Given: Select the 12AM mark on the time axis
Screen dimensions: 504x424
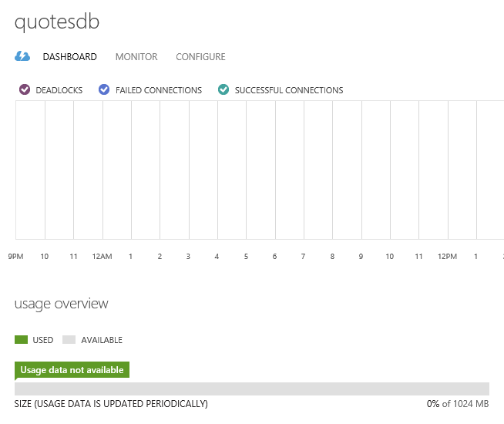Looking at the screenshot, I should click(x=102, y=256).
